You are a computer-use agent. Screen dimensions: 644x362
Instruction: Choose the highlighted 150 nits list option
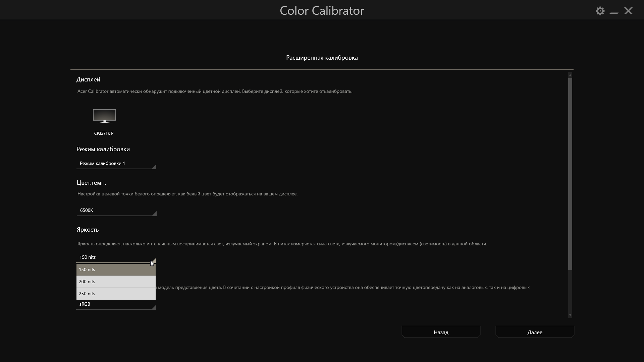pyautogui.click(x=116, y=269)
